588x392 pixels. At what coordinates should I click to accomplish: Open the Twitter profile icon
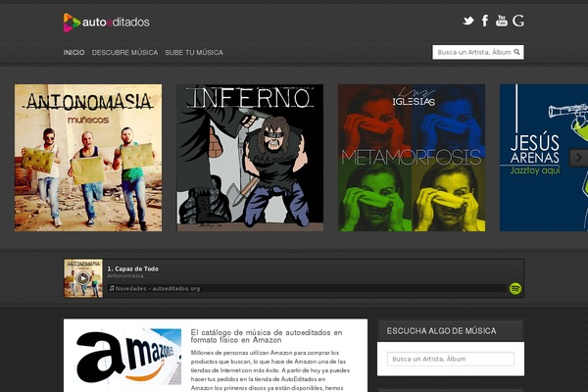[x=468, y=21]
